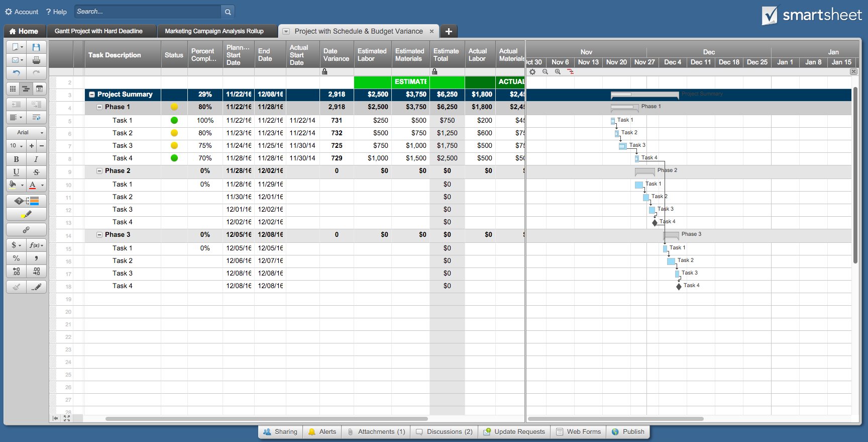The image size is (868, 442).
Task: Click the Print icon in left toolbar
Action: tap(36, 60)
